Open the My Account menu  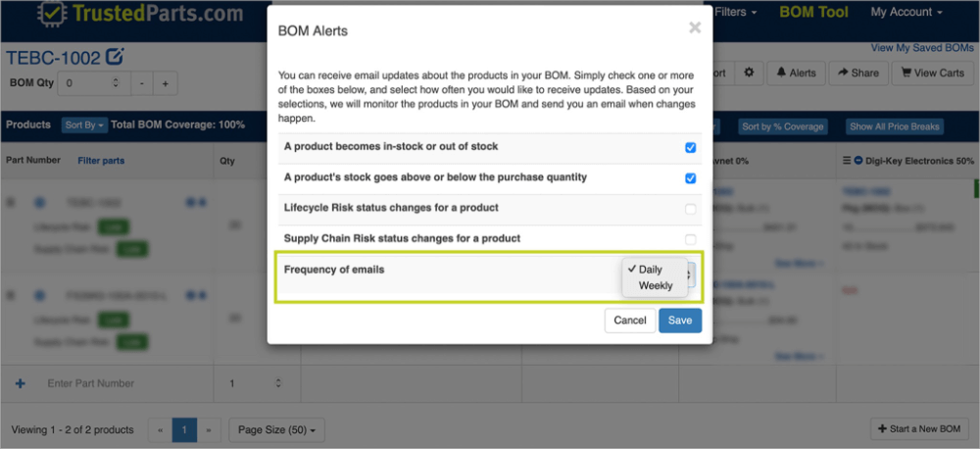(x=906, y=13)
